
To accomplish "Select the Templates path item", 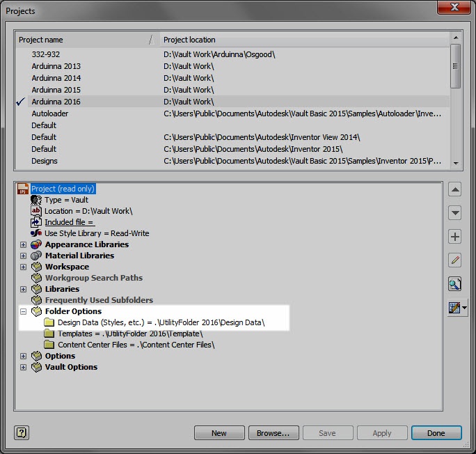I will tap(130, 334).
